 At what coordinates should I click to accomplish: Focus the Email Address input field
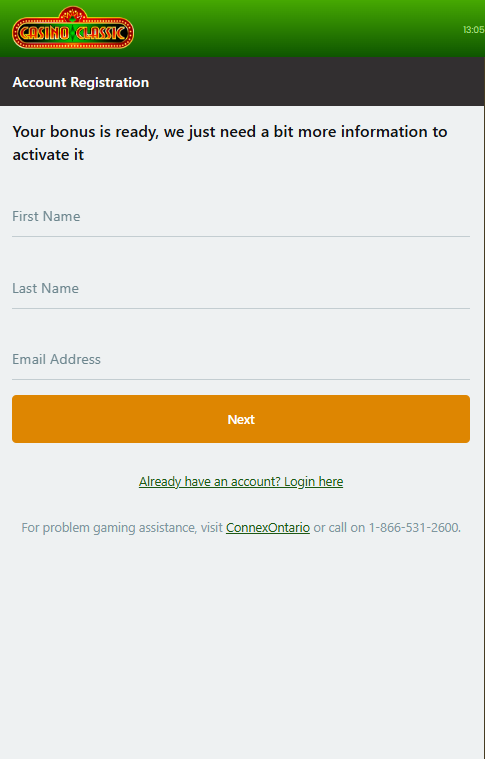pyautogui.click(x=241, y=360)
